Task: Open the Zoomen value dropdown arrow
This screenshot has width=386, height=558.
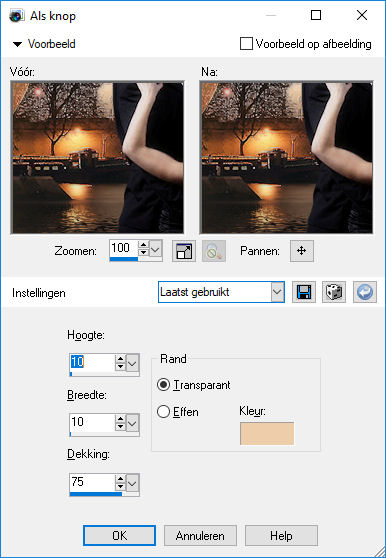Action: pyautogui.click(x=155, y=249)
